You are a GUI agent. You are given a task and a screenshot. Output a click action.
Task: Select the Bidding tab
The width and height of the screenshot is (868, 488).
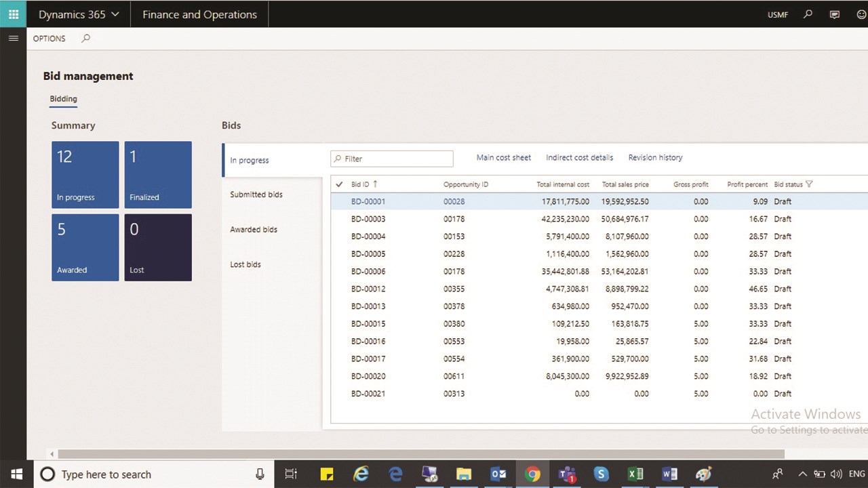coord(63,99)
